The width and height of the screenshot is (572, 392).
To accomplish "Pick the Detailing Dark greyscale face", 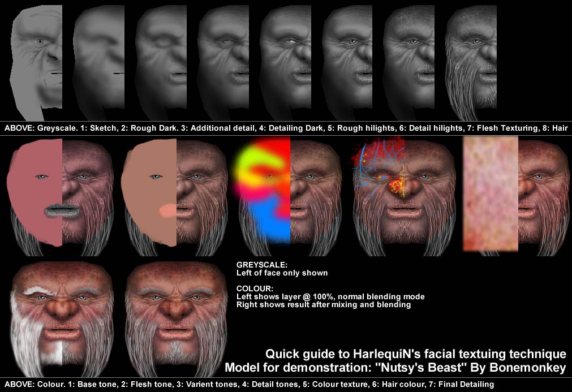I will coord(223,57).
